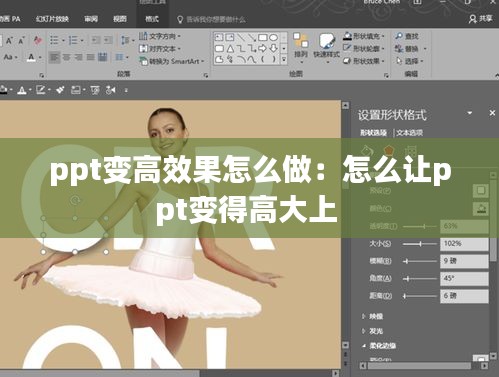
Task: Decrease the list indent level
Action: [96, 41]
